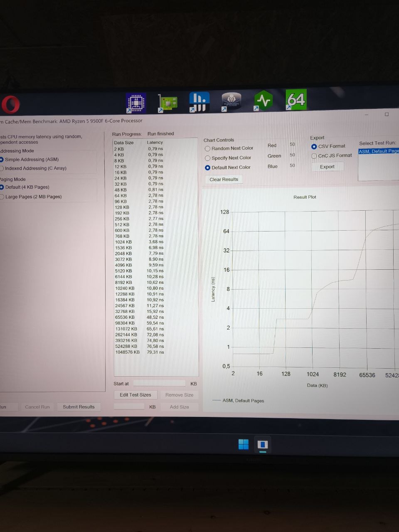Open the Opera browser icon
399x532 pixels.
click(x=10, y=105)
